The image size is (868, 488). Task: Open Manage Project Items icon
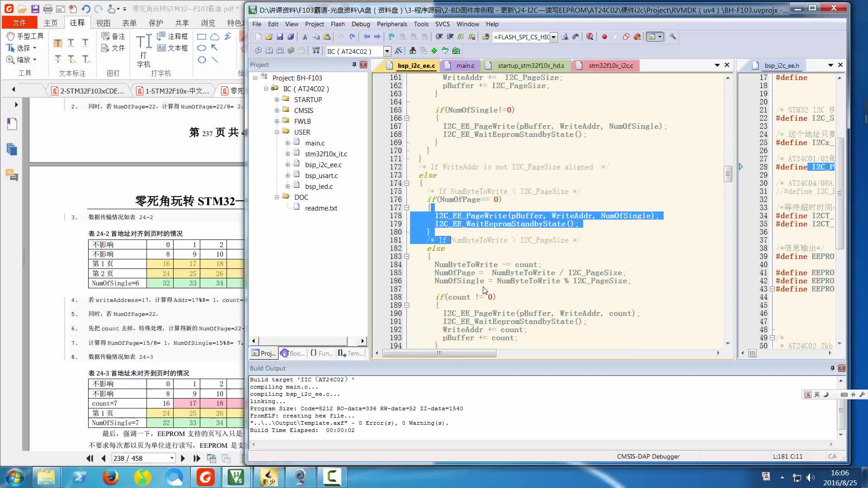[412, 51]
